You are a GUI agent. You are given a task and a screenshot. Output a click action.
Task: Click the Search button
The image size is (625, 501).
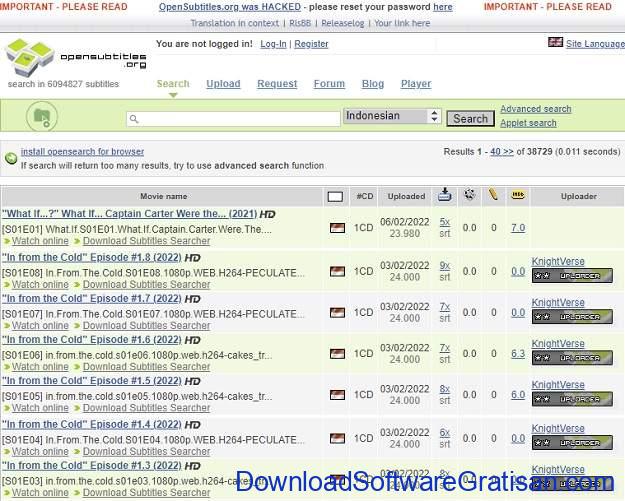470,118
